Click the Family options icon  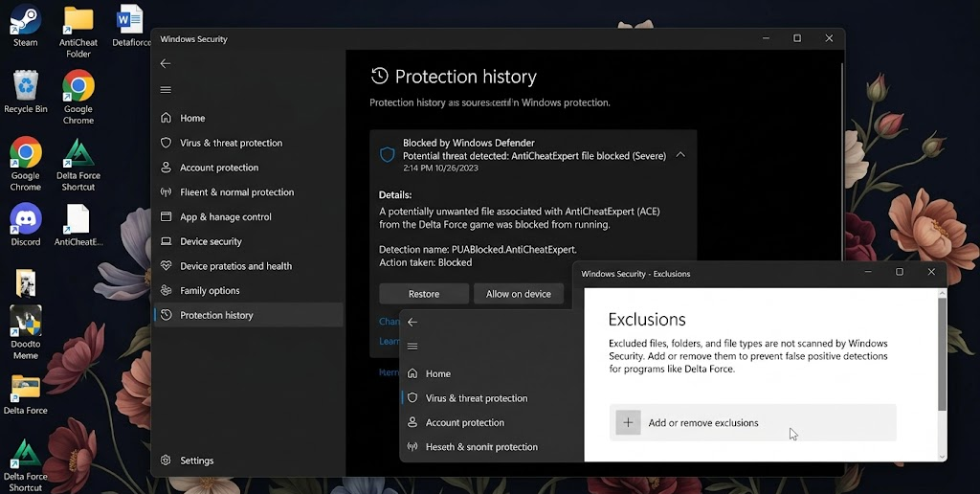166,290
